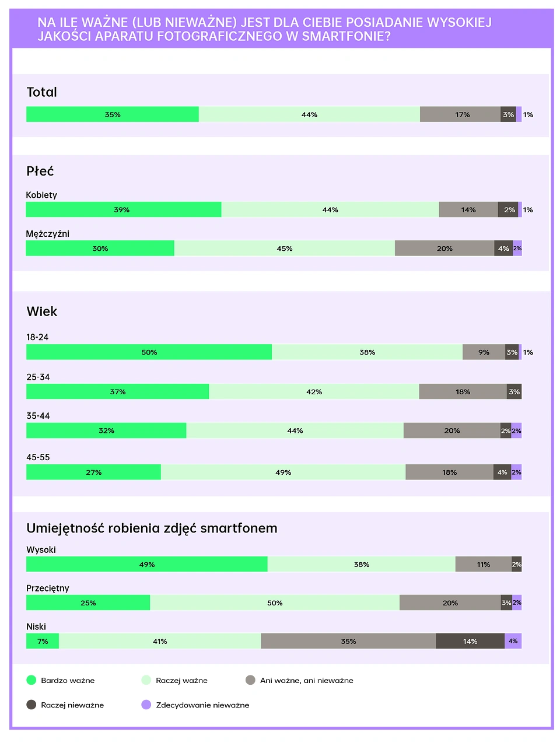Click the Kobiety 39% bar segment
The image size is (560, 746).
point(124,209)
